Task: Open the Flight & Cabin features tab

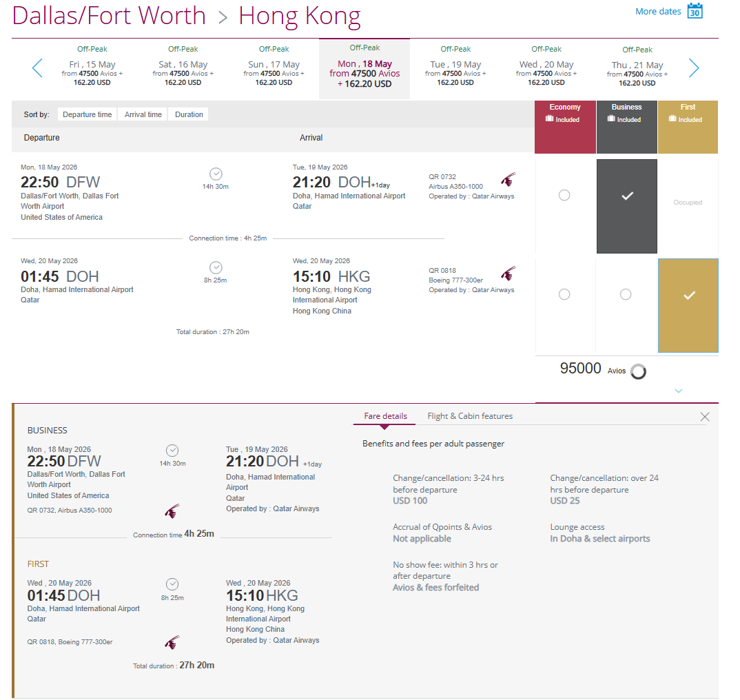Action: pos(470,416)
